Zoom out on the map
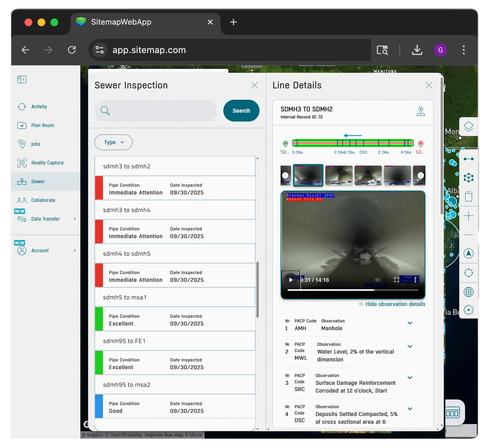Screen dimensions: 489x448 [x=469, y=235]
